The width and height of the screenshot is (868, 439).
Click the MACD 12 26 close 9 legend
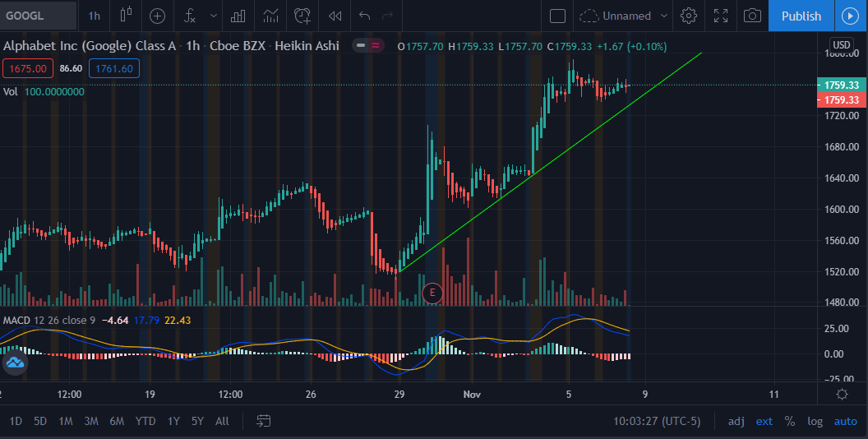coord(49,320)
